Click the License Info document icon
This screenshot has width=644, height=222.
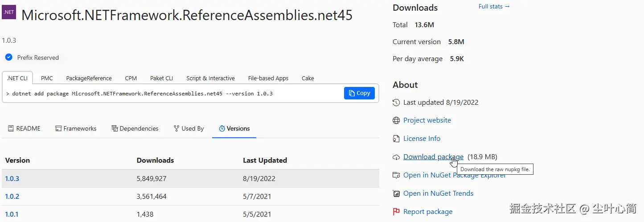(396, 139)
